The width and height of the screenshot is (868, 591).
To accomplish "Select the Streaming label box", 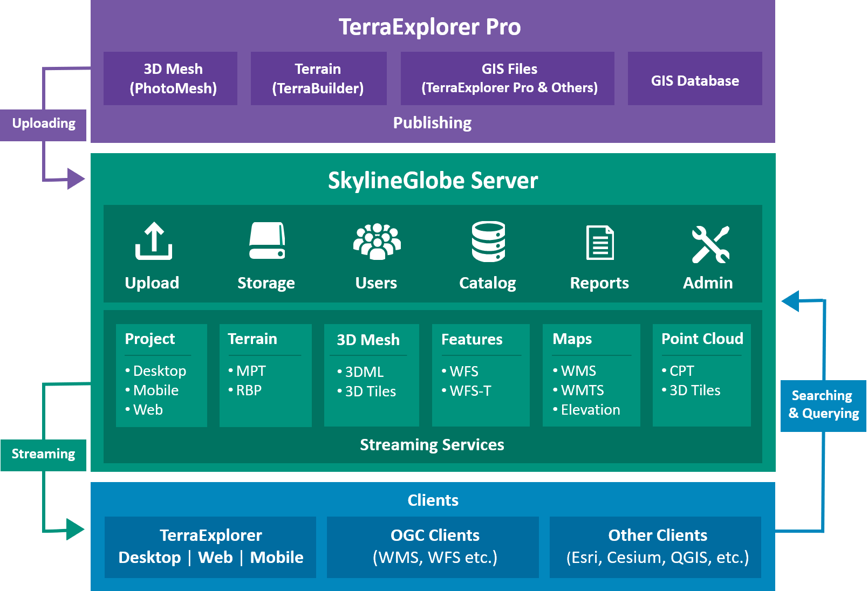I will 44,455.
